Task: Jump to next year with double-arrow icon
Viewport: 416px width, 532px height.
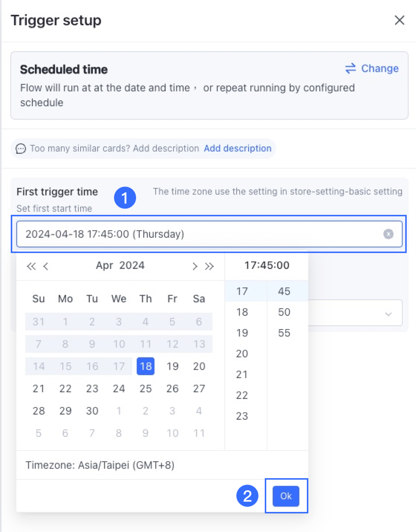Action: tap(209, 266)
